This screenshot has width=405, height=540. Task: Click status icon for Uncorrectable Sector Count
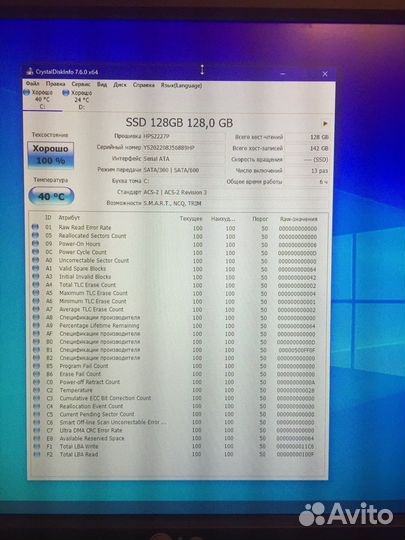[35, 260]
